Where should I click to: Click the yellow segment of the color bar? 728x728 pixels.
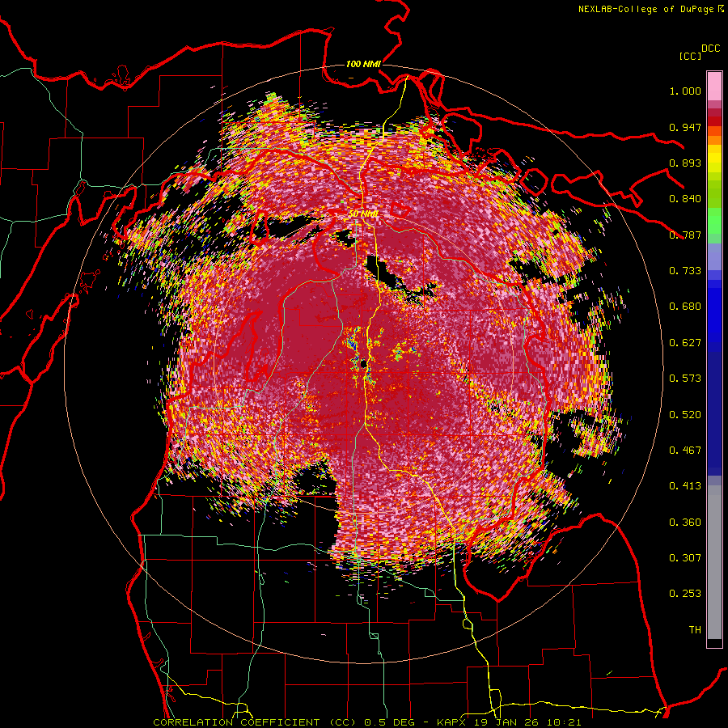coord(714,158)
